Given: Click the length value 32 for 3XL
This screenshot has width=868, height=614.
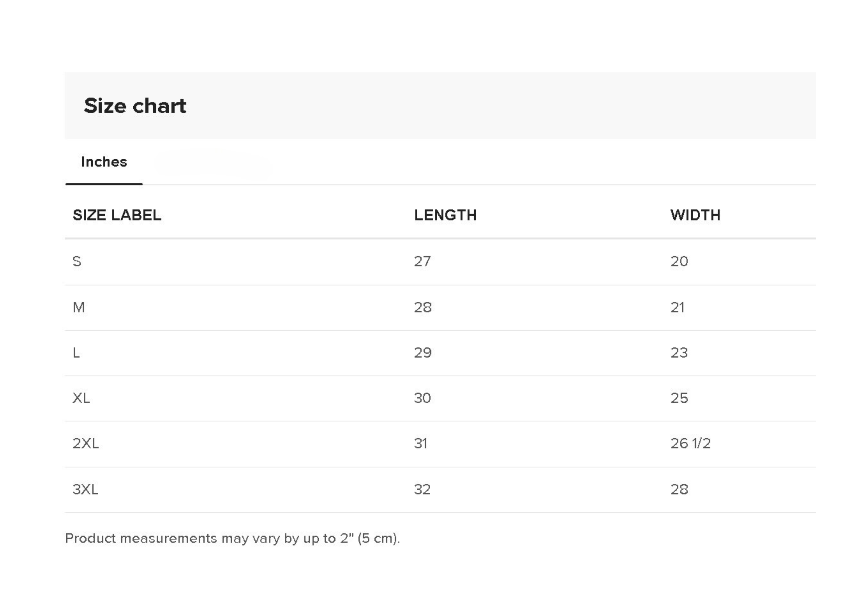Looking at the screenshot, I should pos(422,490).
